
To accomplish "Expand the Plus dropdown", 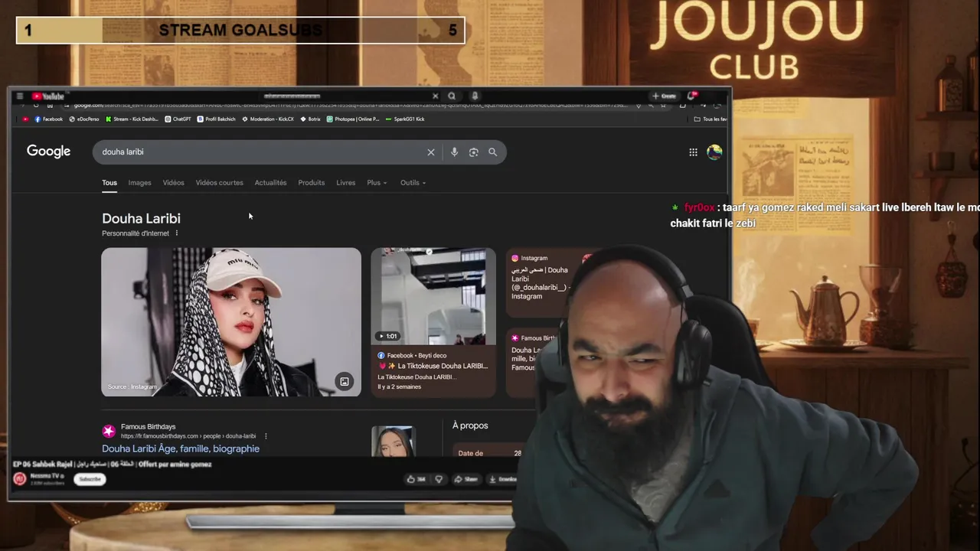I will [x=377, y=183].
